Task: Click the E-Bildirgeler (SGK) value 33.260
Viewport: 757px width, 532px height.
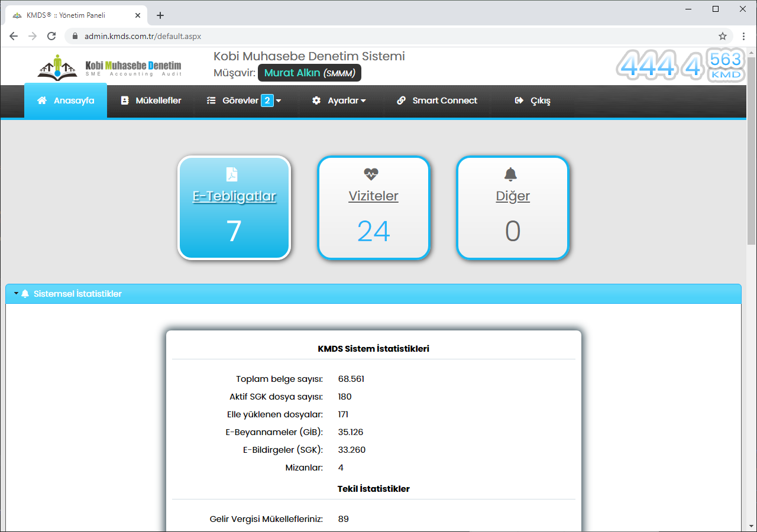Action: (352, 450)
